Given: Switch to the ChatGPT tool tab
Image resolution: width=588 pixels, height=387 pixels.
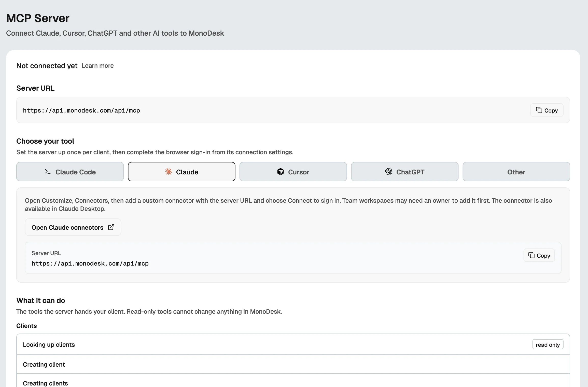Looking at the screenshot, I should [405, 172].
